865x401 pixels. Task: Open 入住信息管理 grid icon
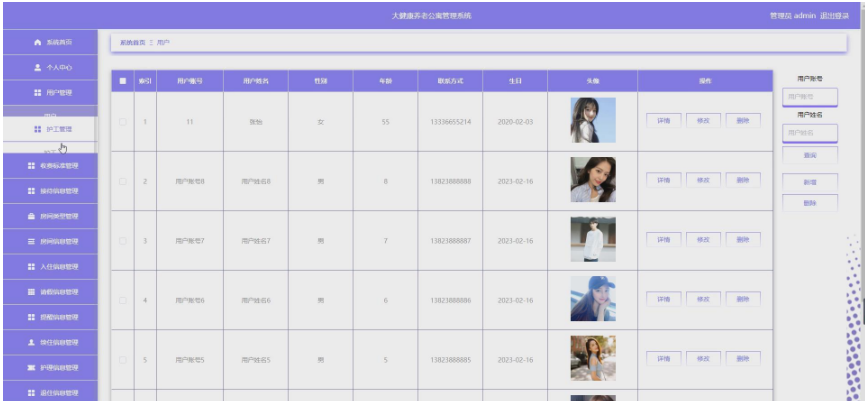click(x=31, y=266)
